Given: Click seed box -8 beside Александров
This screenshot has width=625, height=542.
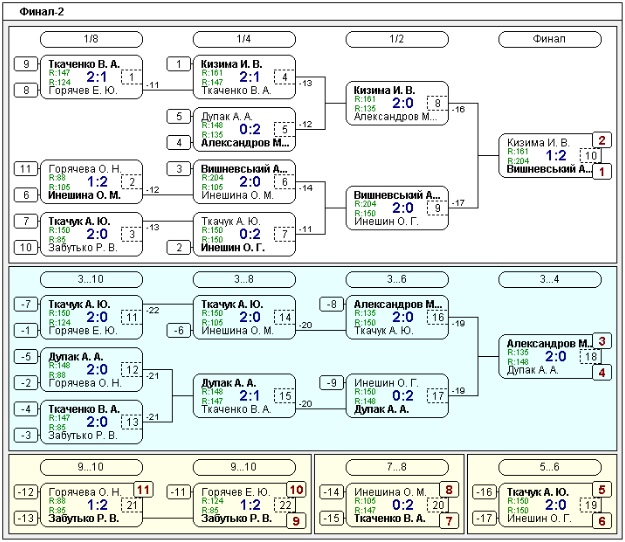Looking at the screenshot, I should [x=332, y=304].
